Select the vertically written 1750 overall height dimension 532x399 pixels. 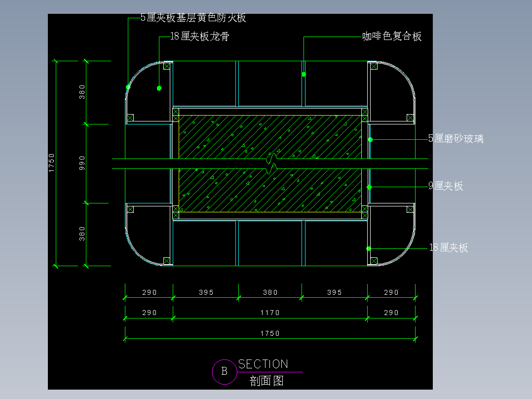coord(51,163)
